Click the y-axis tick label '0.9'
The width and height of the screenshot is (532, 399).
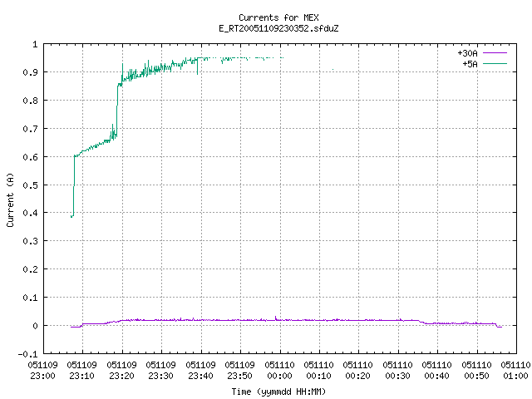(30, 72)
